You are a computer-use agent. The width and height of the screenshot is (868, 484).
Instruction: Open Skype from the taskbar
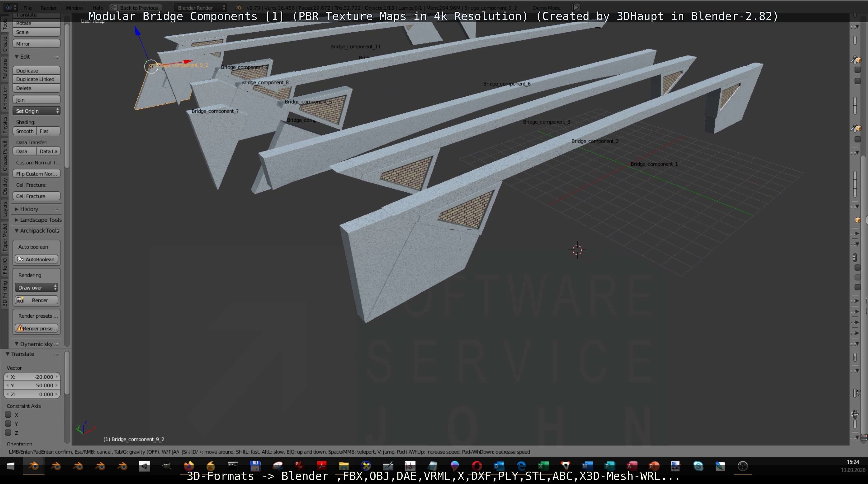coord(698,466)
